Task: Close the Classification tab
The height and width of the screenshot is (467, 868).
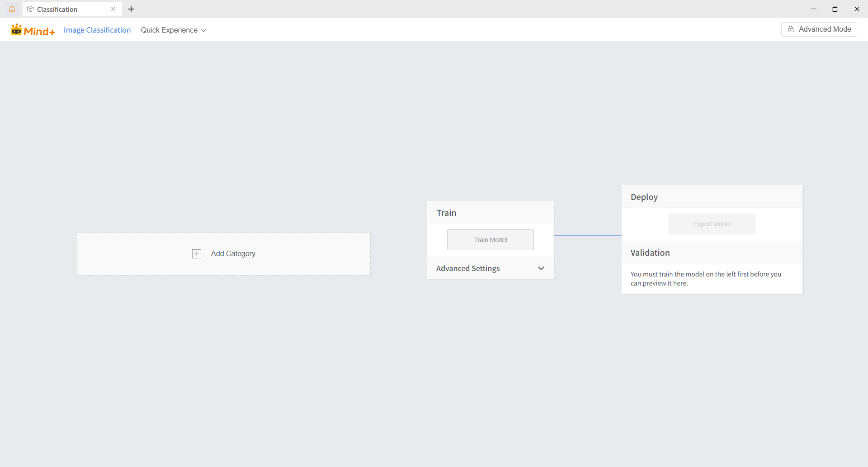Action: (x=113, y=9)
